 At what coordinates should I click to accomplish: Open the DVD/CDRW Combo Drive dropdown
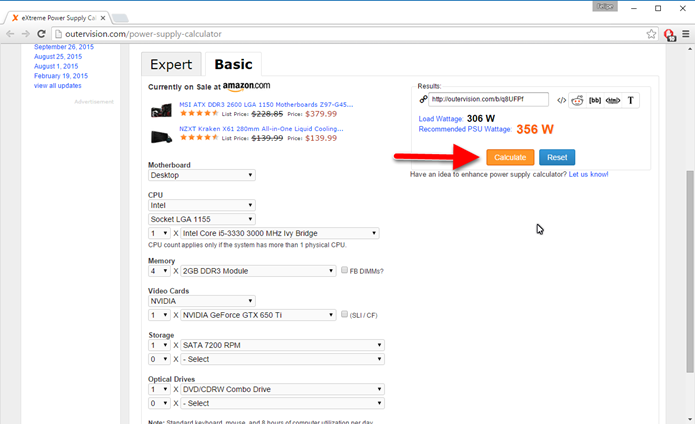[282, 389]
